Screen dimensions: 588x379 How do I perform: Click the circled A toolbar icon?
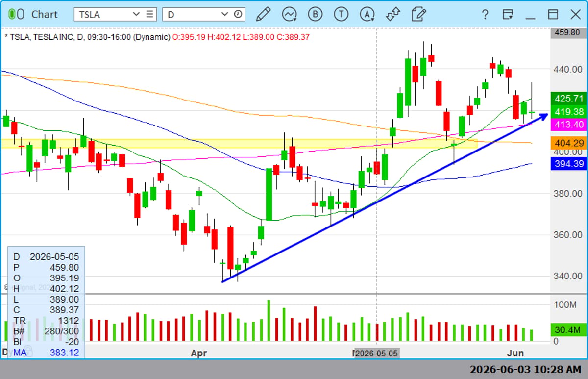[367, 14]
